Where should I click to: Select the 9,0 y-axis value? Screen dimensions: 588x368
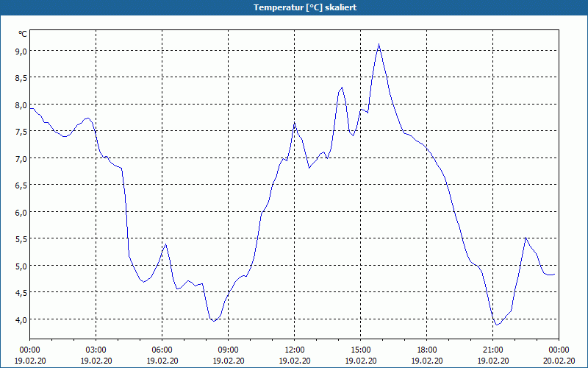tap(22, 51)
